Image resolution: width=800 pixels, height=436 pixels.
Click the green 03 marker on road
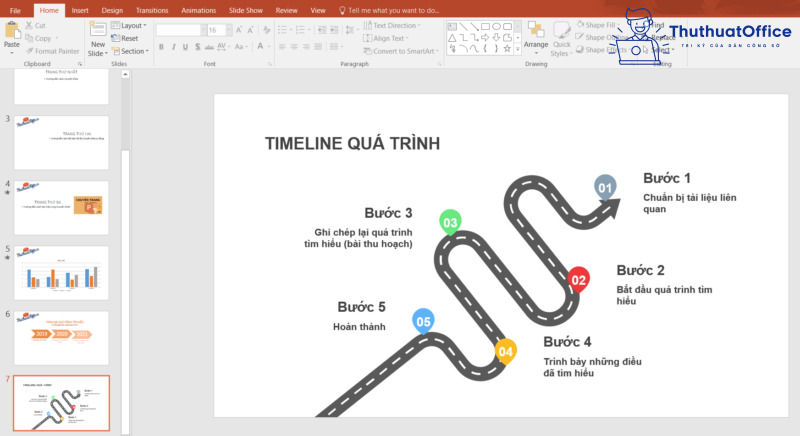(x=450, y=222)
